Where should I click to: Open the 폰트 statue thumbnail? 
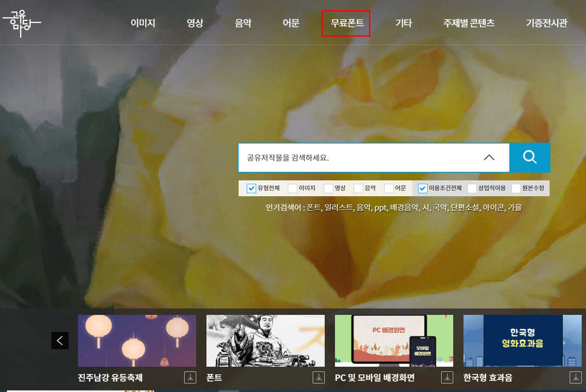click(266, 341)
